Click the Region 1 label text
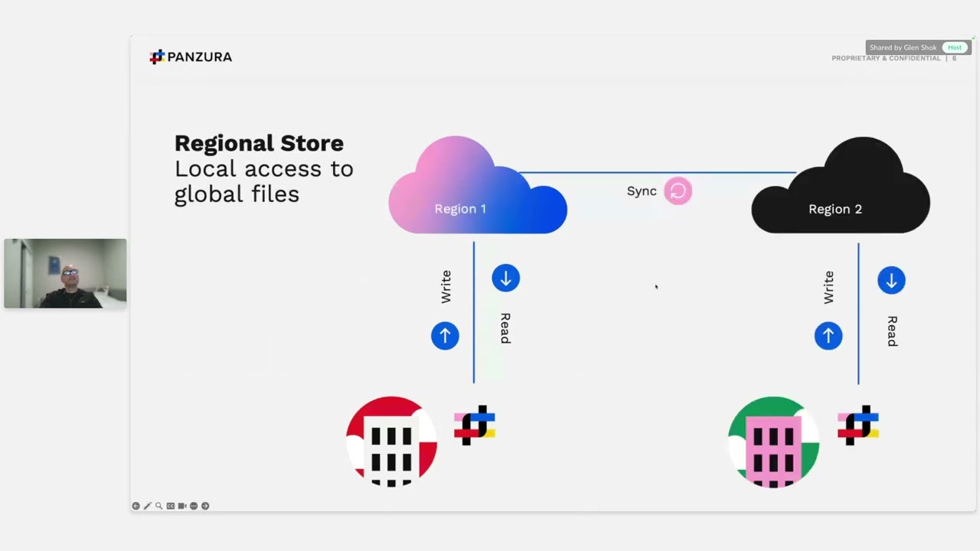 [460, 209]
